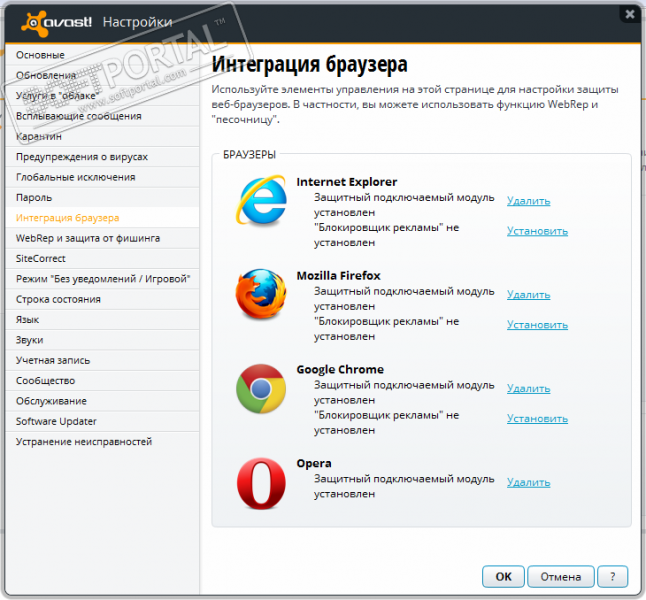Click the Mozilla Firefox heading text
This screenshot has width=646, height=600.
[338, 275]
